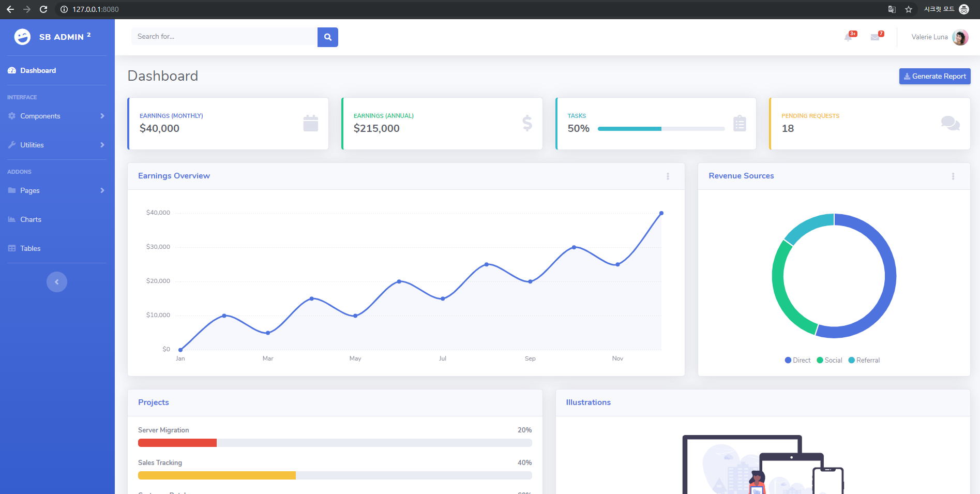This screenshot has height=494, width=980.
Task: Click the Components cog icon in sidebar
Action: [12, 116]
